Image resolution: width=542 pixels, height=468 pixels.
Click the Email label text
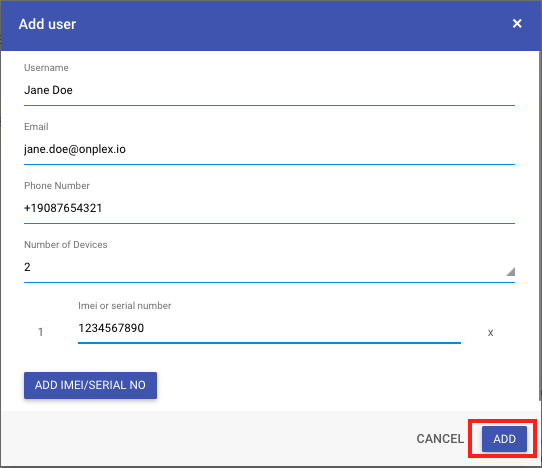(x=36, y=127)
